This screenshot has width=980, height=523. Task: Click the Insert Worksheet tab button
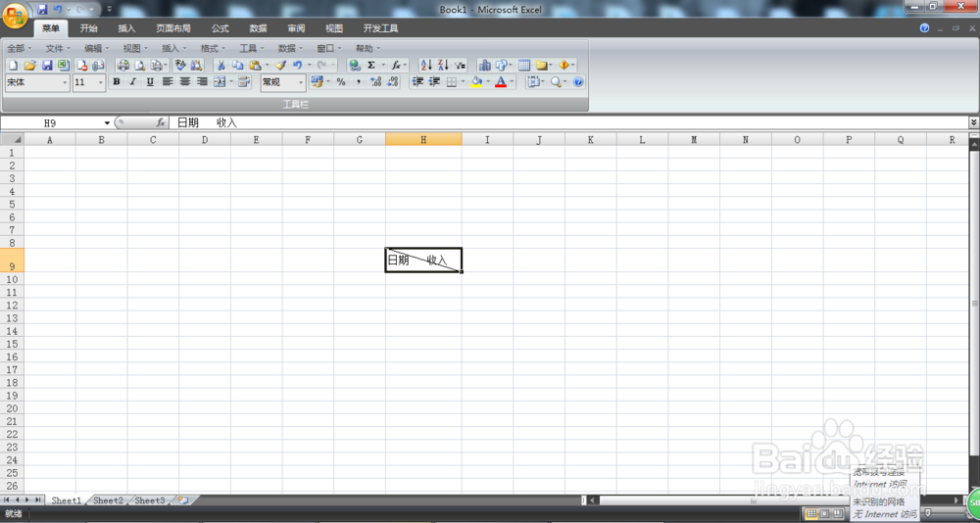184,500
